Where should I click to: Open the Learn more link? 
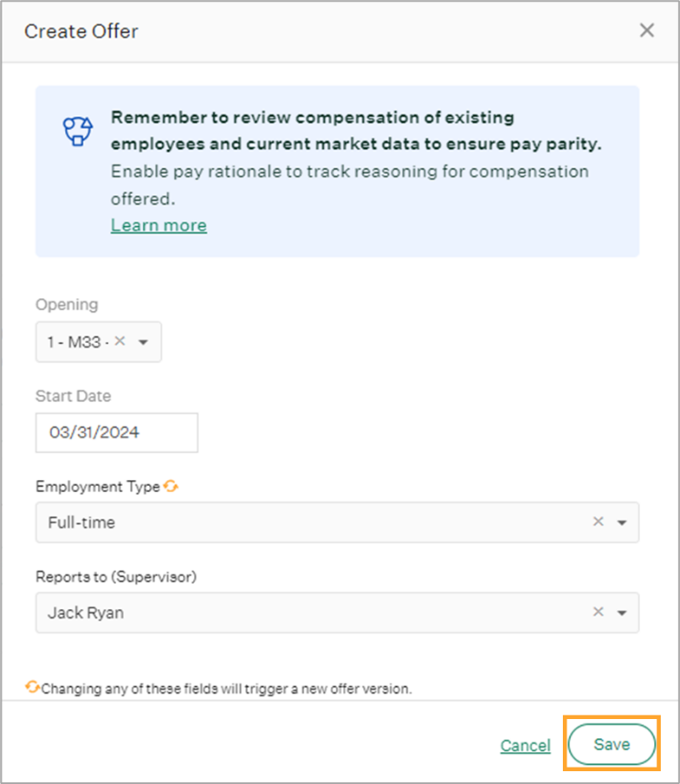coord(158,225)
